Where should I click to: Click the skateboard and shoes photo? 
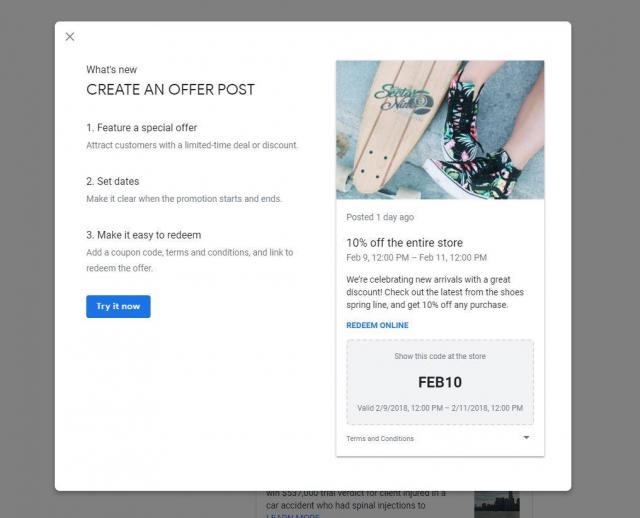(440, 130)
